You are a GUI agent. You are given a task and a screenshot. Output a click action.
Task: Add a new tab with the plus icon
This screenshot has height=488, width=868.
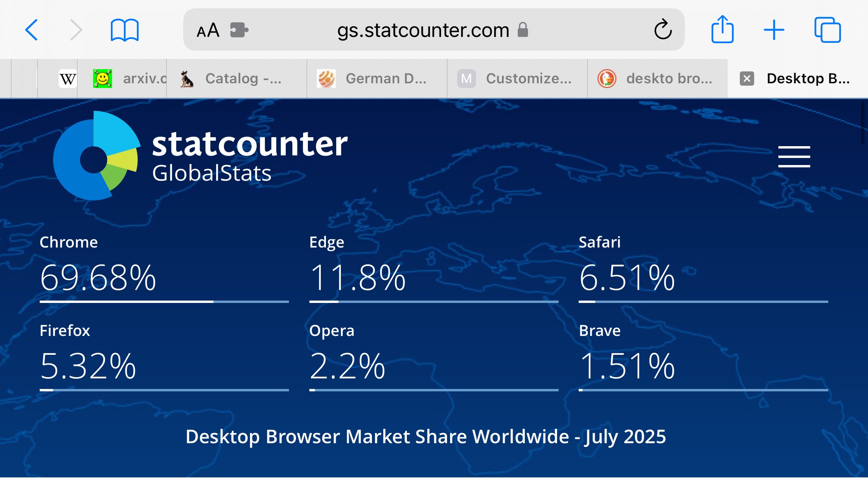774,30
